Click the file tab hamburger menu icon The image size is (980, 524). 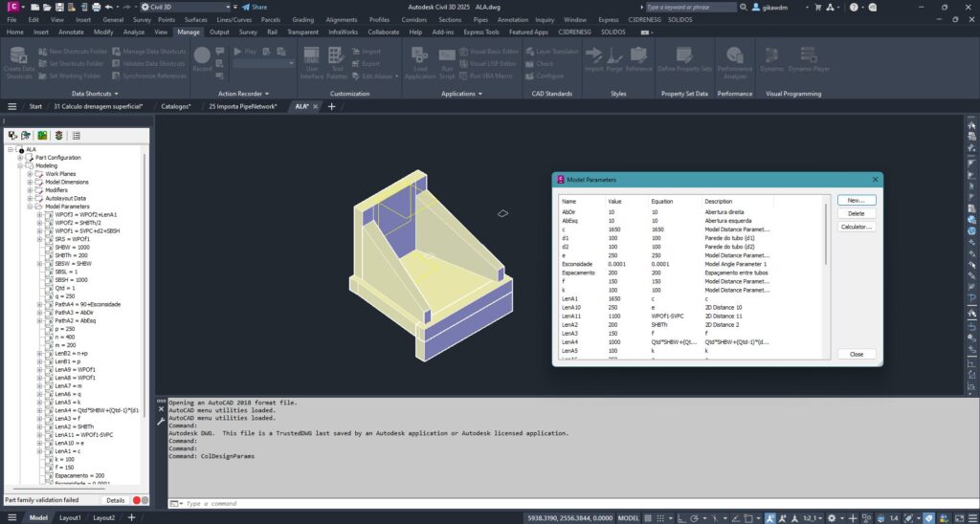click(x=11, y=107)
